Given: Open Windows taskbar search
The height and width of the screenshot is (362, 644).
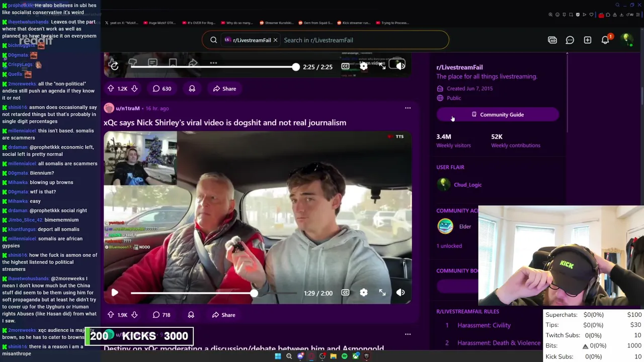Looking at the screenshot, I should [x=289, y=356].
